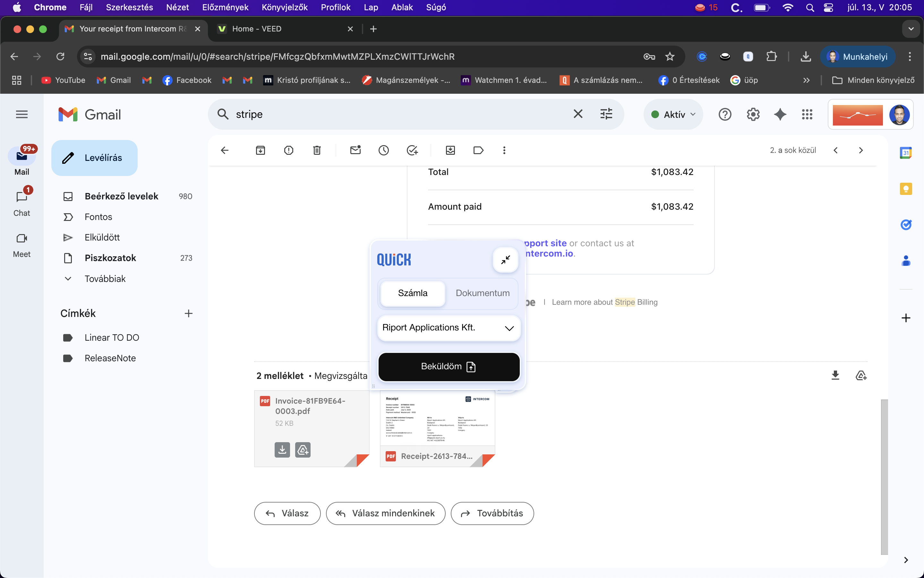
Task: Bookmark this page with the star icon
Action: pos(670,57)
